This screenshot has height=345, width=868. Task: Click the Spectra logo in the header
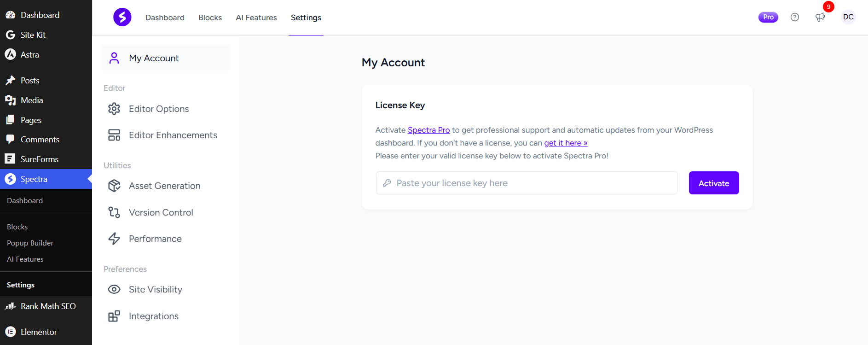pyautogui.click(x=122, y=18)
